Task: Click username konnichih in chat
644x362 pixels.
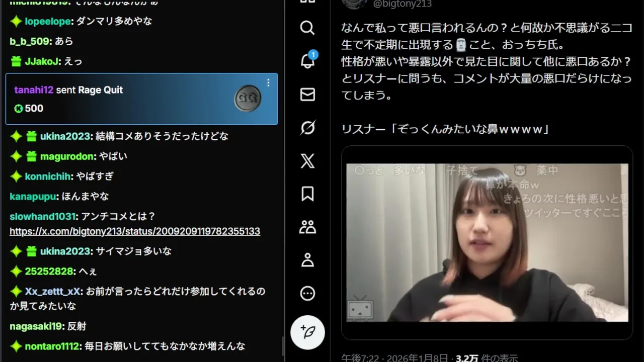Action: (48, 176)
